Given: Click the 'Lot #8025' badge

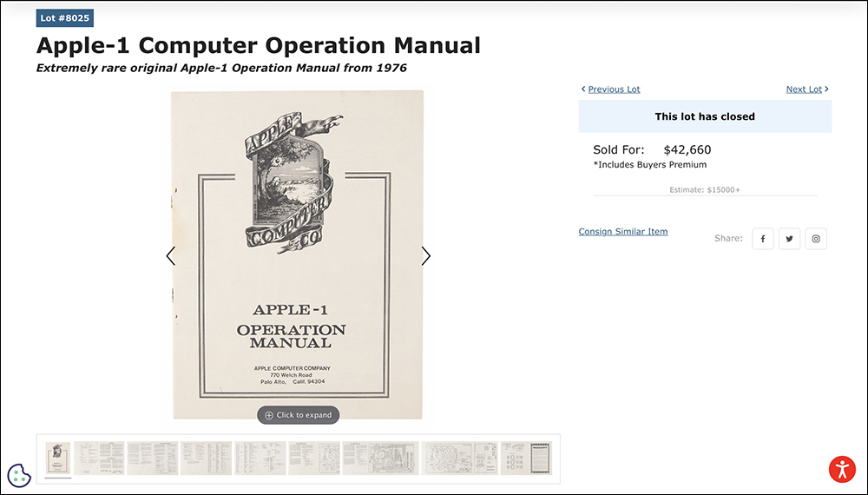Looking at the screenshot, I should point(65,17).
